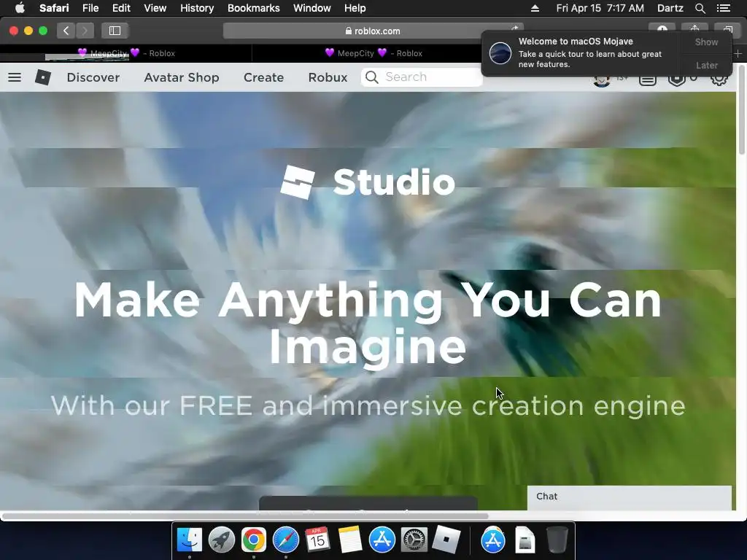Screen dimensions: 747x560
Task: Toggle the Safari sidebar button
Action: (x=115, y=31)
